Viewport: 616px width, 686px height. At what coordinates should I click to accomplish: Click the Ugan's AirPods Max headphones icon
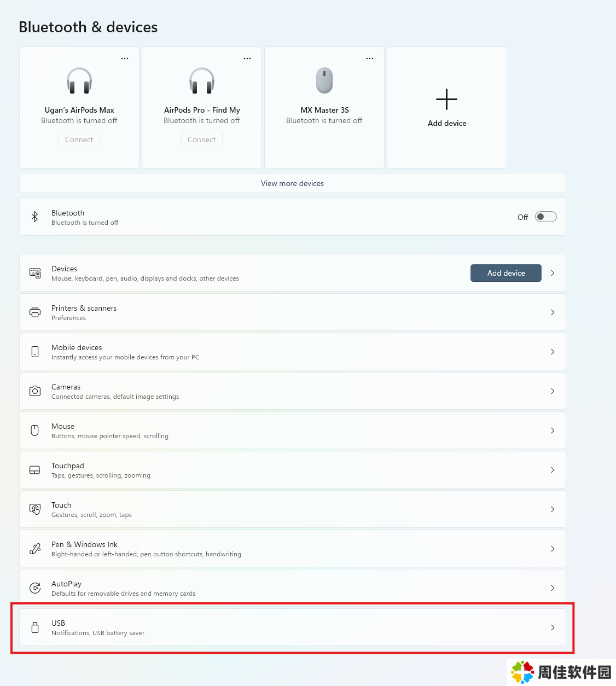point(79,80)
